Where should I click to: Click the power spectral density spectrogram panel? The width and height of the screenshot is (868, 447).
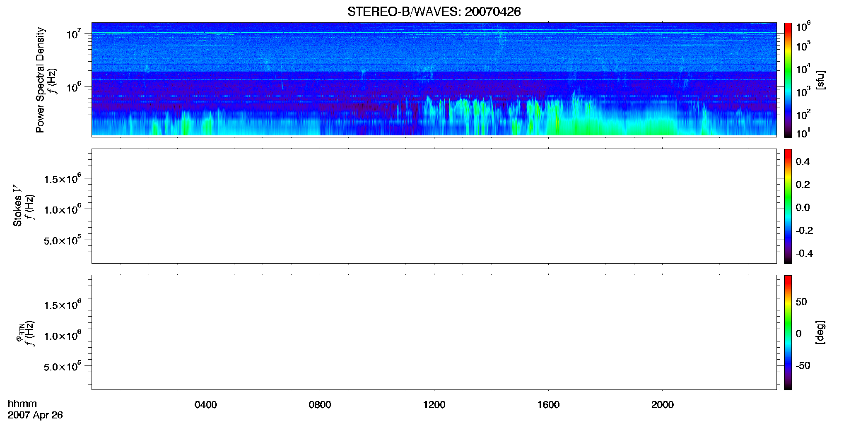[x=434, y=79]
